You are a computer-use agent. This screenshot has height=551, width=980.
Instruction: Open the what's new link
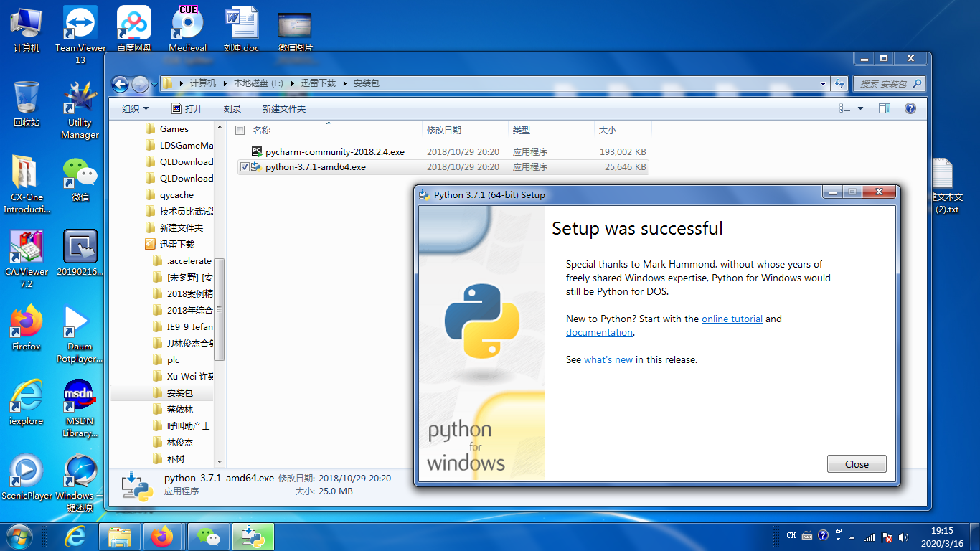pos(608,359)
